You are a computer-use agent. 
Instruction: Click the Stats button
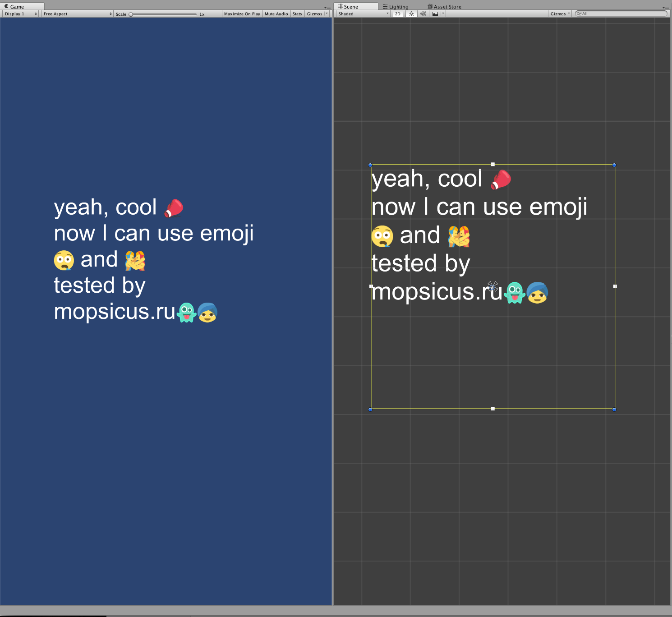[297, 14]
